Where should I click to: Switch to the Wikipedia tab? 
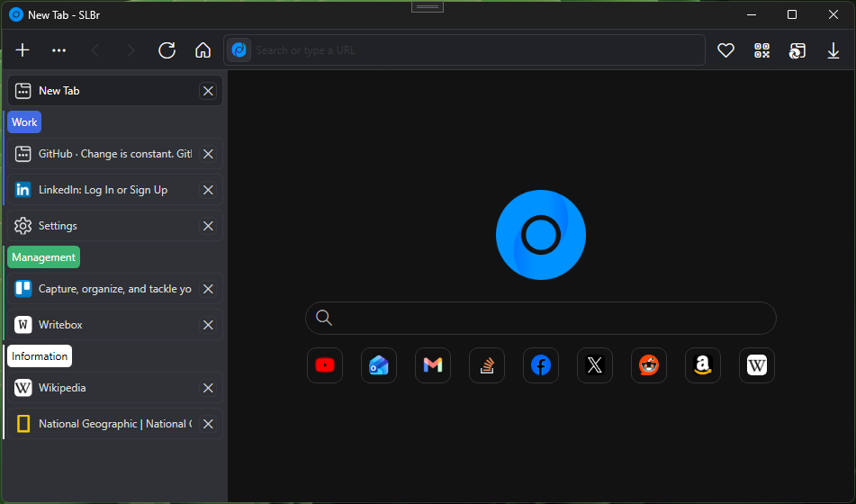(x=115, y=388)
